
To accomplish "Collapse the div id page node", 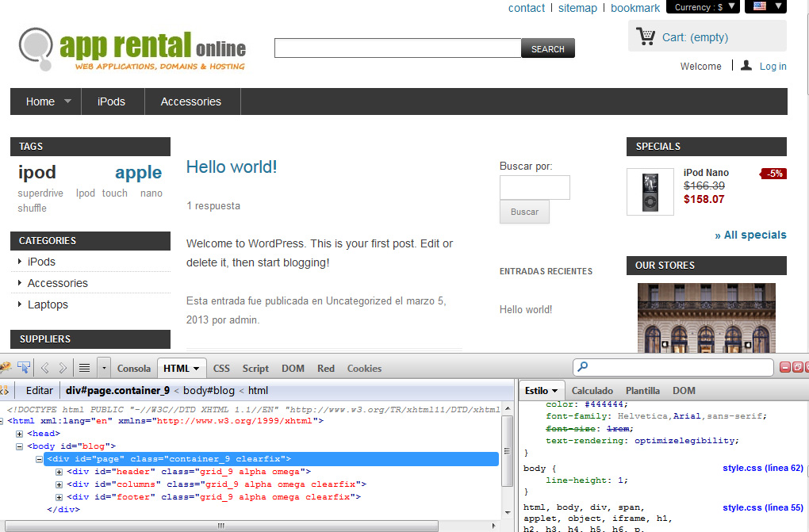I will pyautogui.click(x=39, y=459).
